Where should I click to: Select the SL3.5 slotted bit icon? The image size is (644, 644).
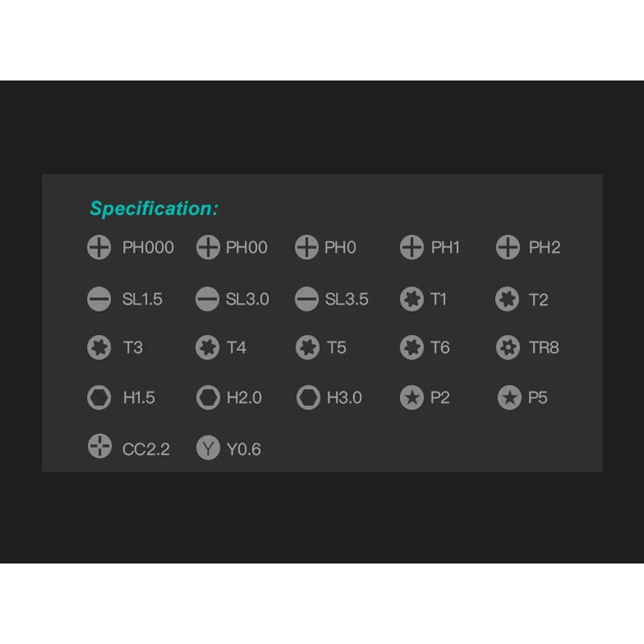307,299
